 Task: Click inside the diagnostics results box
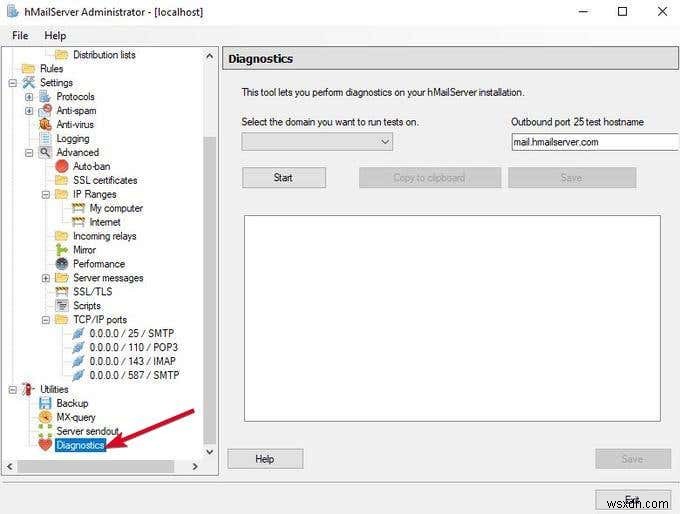tap(452, 318)
